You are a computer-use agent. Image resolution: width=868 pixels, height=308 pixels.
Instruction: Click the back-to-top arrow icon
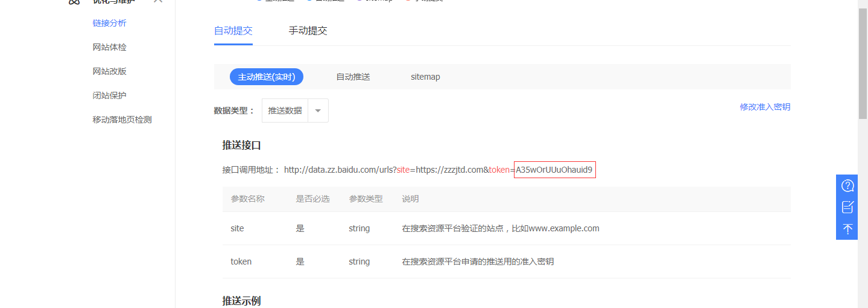[847, 229]
